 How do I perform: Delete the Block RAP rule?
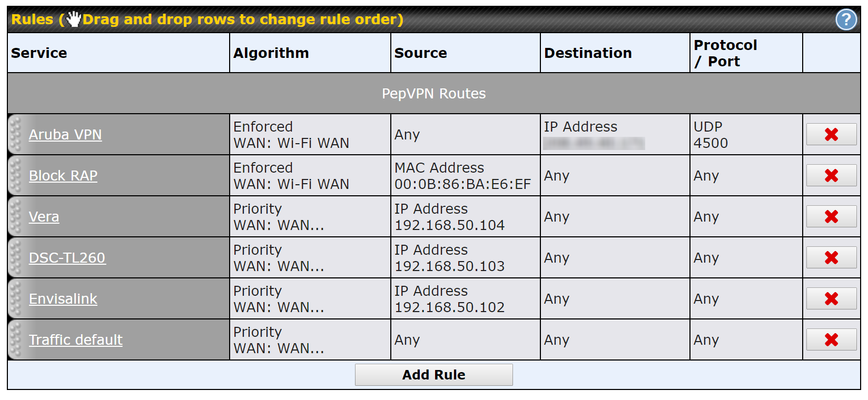(831, 175)
